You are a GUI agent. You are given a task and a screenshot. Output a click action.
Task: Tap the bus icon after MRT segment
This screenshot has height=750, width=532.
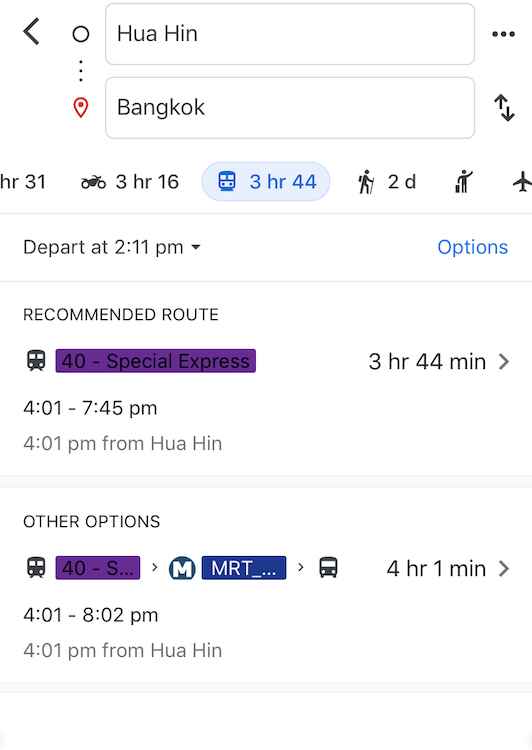pos(329,568)
